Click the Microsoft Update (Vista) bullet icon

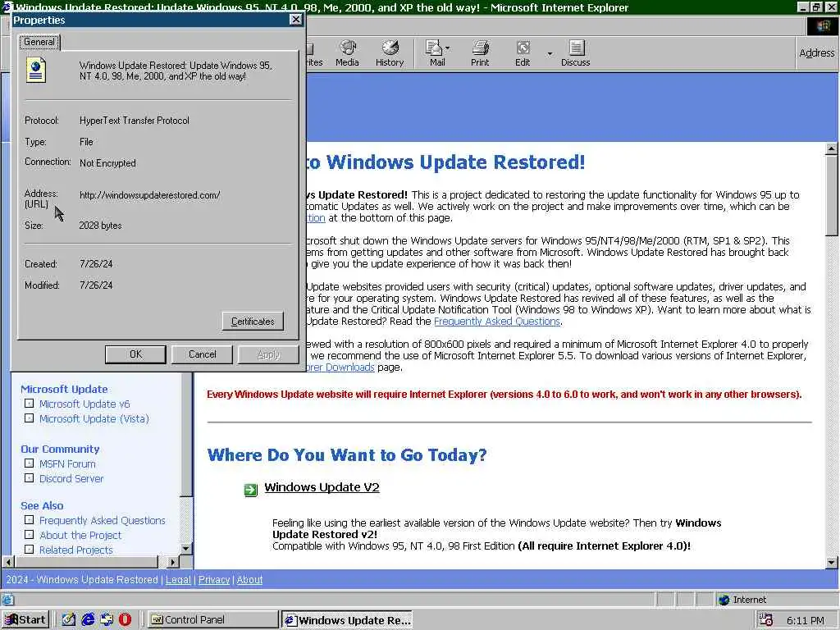pyautogui.click(x=29, y=418)
